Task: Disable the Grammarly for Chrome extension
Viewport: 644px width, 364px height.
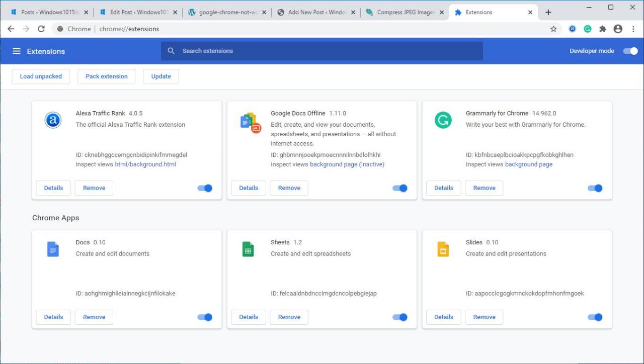Action: pos(595,188)
